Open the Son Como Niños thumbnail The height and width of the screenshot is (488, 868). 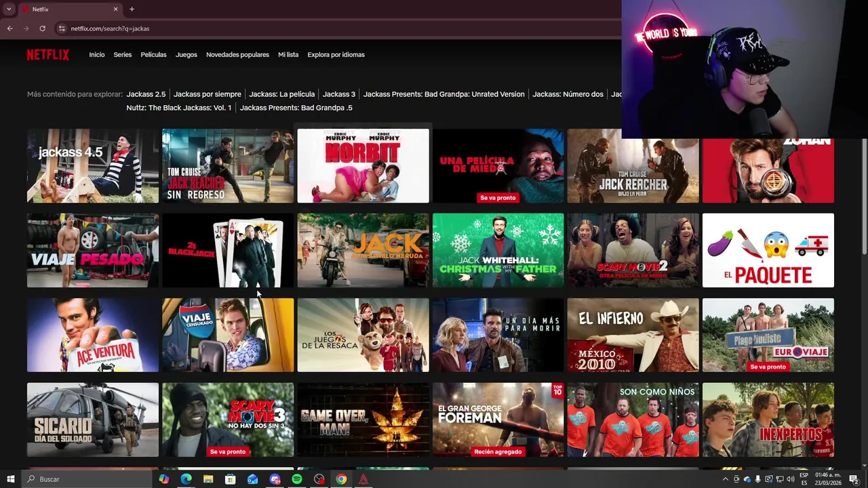(x=633, y=420)
